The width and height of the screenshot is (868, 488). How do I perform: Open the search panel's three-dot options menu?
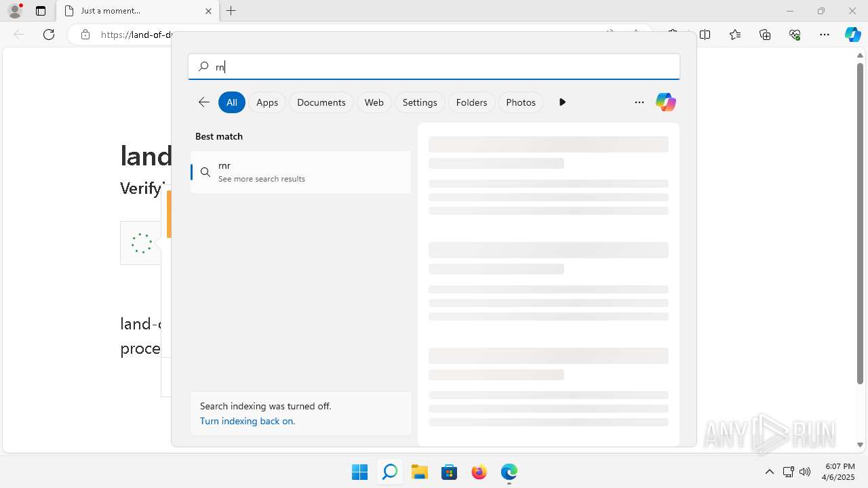click(x=639, y=102)
